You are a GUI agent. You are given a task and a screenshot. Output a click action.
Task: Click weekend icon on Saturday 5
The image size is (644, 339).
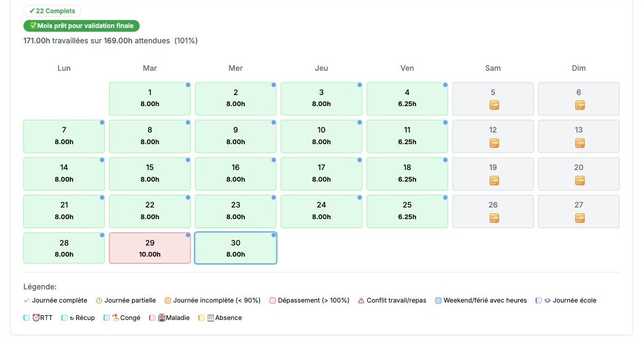[494, 105]
